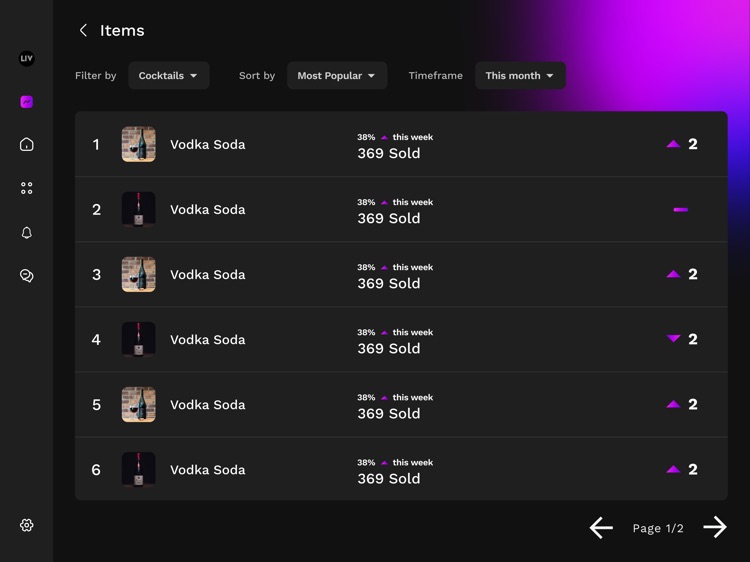Open the Cocktails filter dropdown
Image resolution: width=750 pixels, height=562 pixels.
click(168, 76)
